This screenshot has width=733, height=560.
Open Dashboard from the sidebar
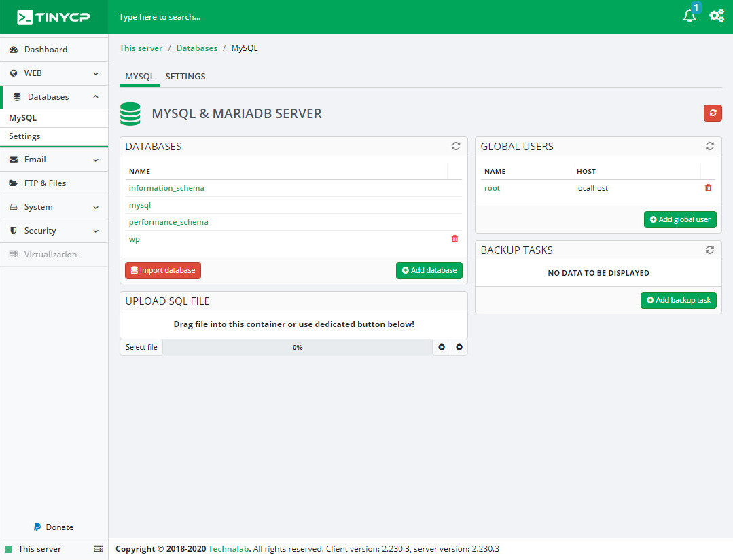[x=54, y=50]
